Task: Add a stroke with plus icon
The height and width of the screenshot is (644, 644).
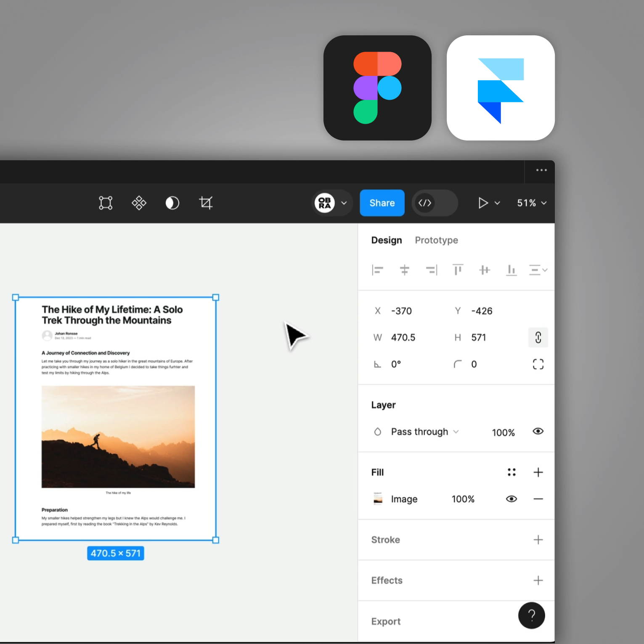Action: pos(538,540)
